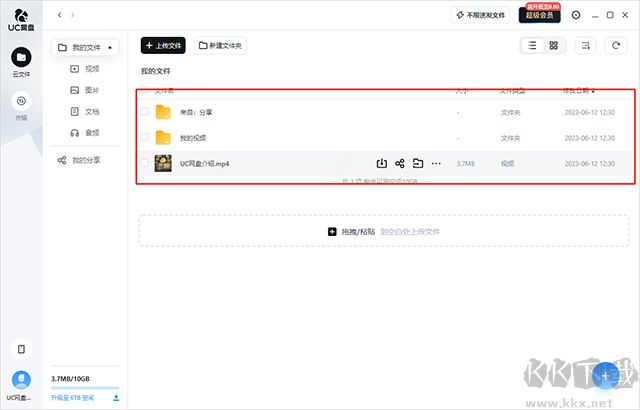Screen dimensions: 640x410
Task: Open the 超级会员 membership button
Action: click(x=540, y=15)
